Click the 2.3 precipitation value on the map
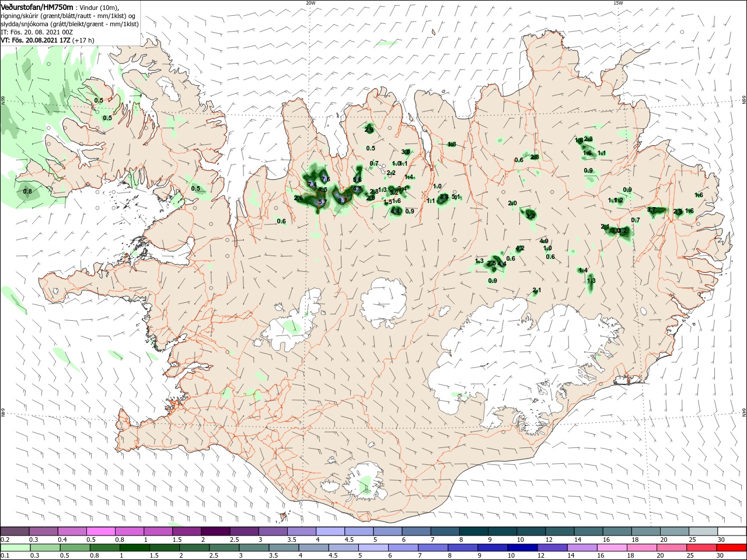This screenshot has height=560, width=747. click(x=588, y=139)
